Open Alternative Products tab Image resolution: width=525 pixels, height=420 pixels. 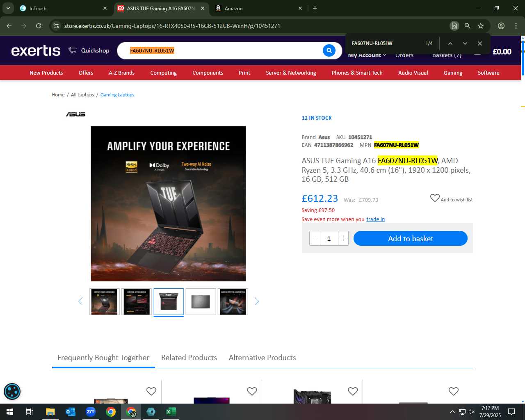point(262,358)
